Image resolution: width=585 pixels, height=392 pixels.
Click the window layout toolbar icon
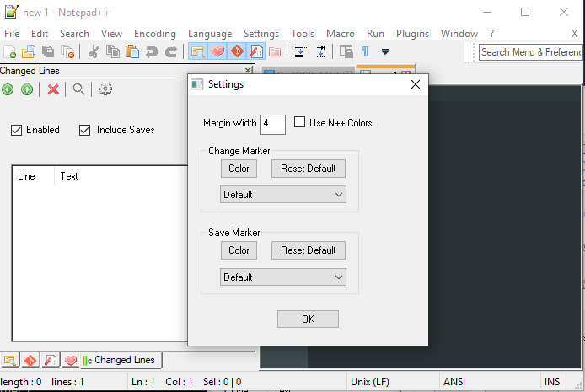click(x=346, y=51)
